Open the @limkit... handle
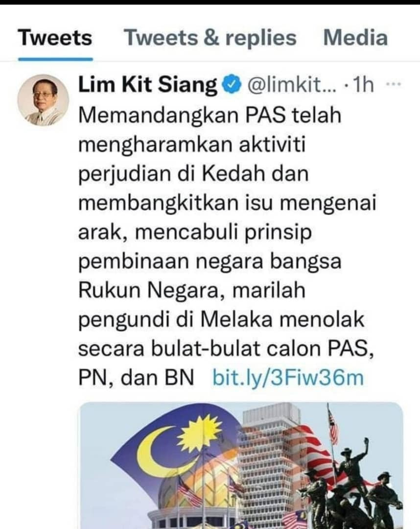 click(292, 85)
